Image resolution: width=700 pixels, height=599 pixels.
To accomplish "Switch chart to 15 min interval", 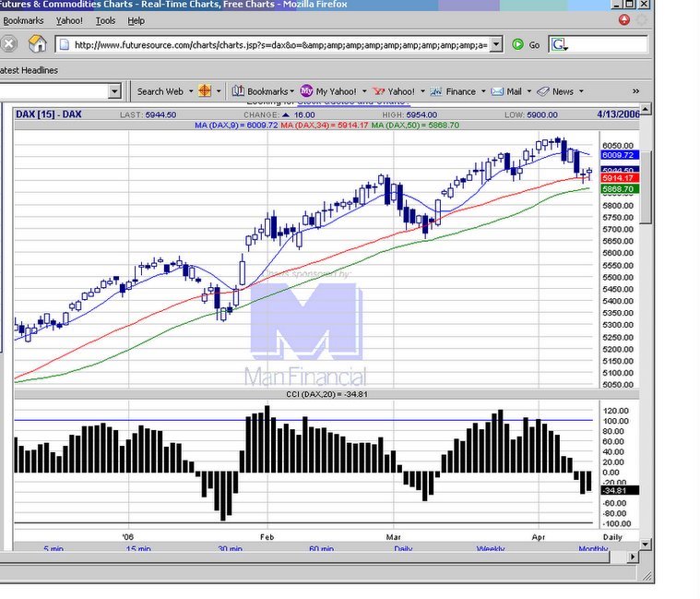I will point(138,548).
